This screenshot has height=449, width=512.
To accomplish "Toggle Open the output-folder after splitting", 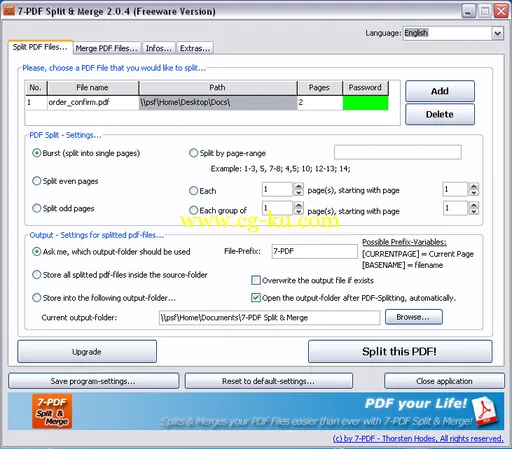I will tap(256, 298).
